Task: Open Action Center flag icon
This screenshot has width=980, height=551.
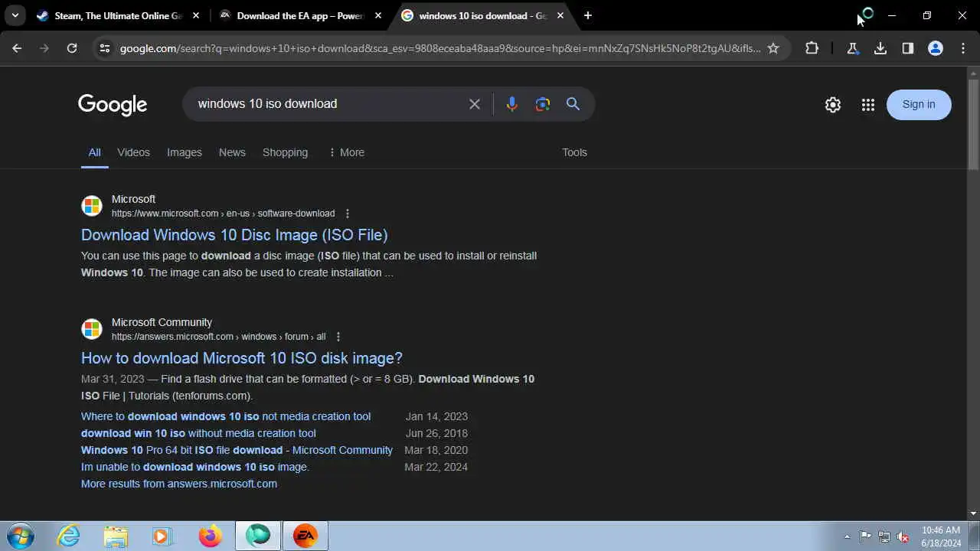Action: [x=866, y=536]
